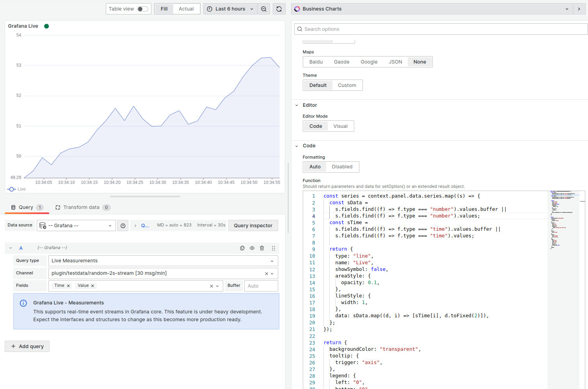This screenshot has height=389, width=588.
Task: Delete query A with the trash icon
Action: (x=262, y=248)
